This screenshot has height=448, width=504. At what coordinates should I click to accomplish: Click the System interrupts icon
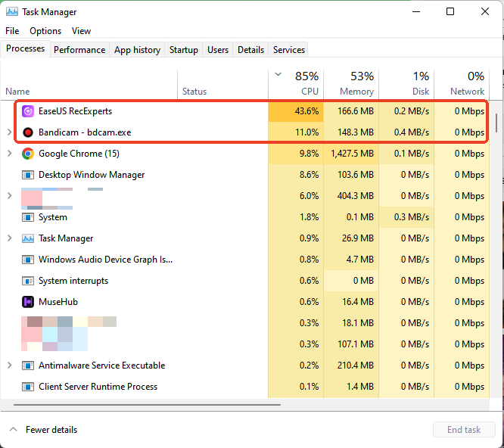click(28, 281)
